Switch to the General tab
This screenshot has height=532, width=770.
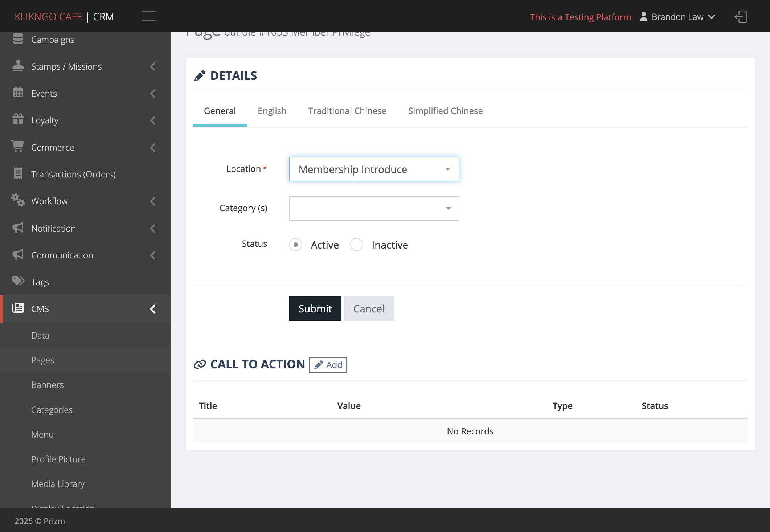coord(220,111)
